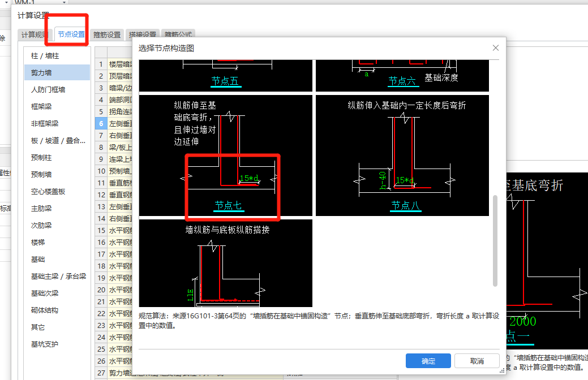Screen dimensions: 588x380
Task: Click the dialog's vertical scrollbar
Action: 495,240
